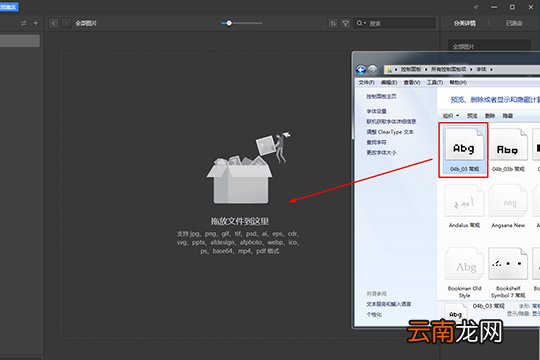The image size is (540, 360).
Task: Open the 文件(F) menu
Action: coord(366,83)
